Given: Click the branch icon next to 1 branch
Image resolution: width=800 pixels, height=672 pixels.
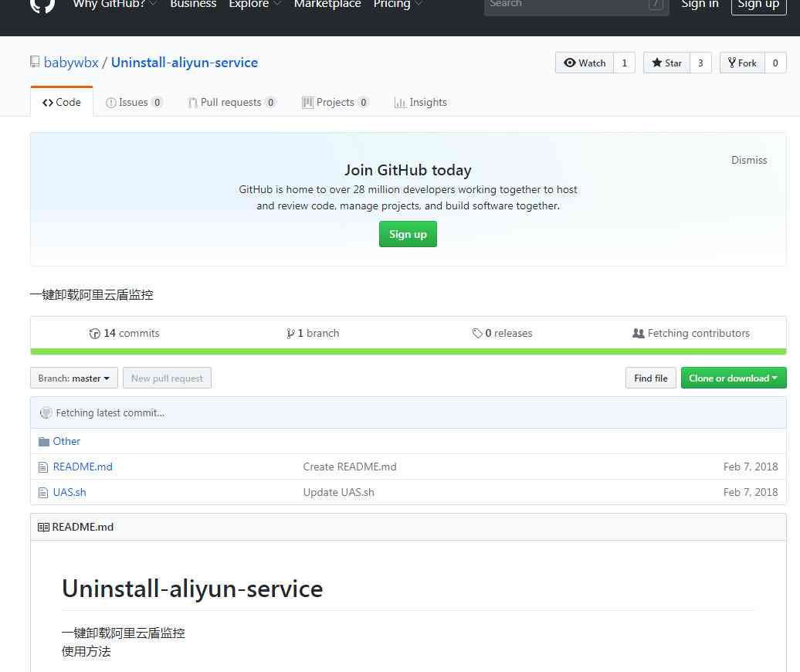Looking at the screenshot, I should pos(290,333).
